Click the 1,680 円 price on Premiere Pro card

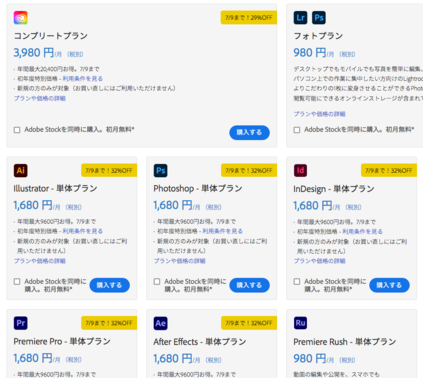click(33, 358)
